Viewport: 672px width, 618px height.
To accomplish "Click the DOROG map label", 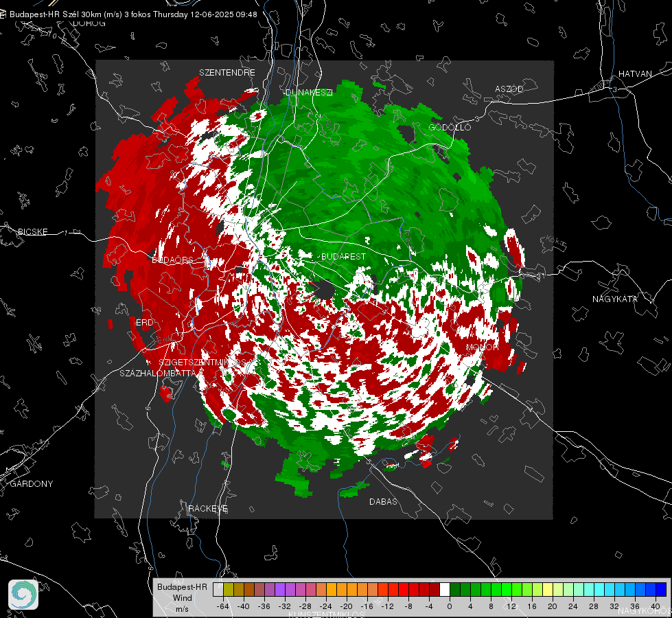I will click(89, 23).
